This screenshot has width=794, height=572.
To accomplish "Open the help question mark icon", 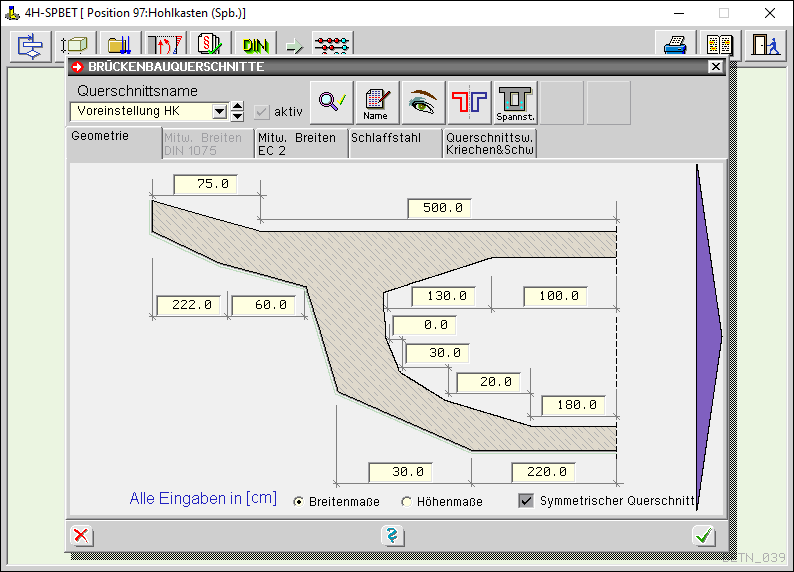I will click(x=392, y=536).
